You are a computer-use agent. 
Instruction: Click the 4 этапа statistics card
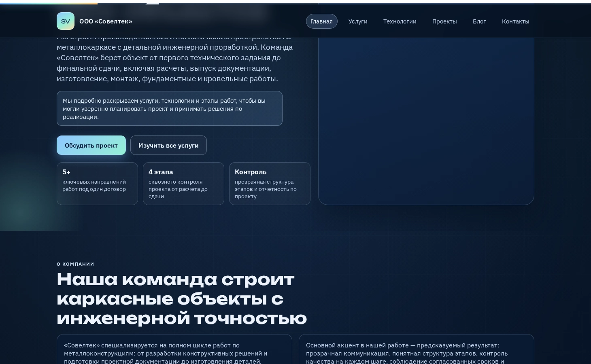click(x=183, y=184)
